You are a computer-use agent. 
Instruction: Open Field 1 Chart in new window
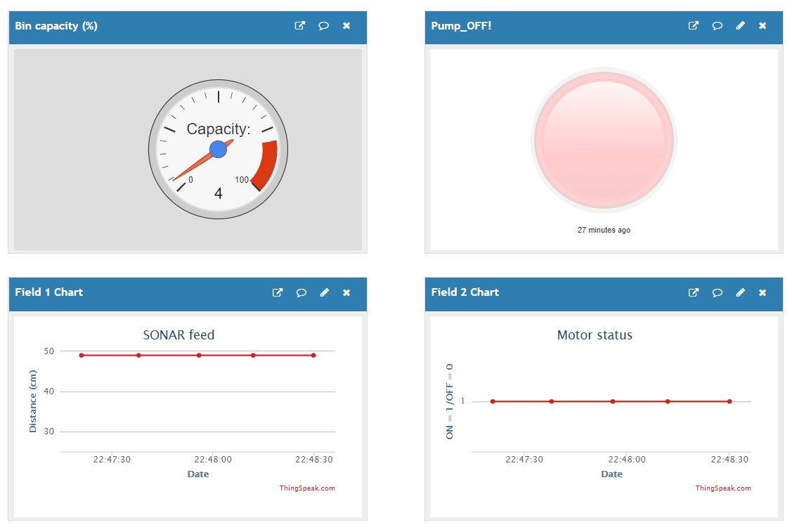click(x=278, y=292)
